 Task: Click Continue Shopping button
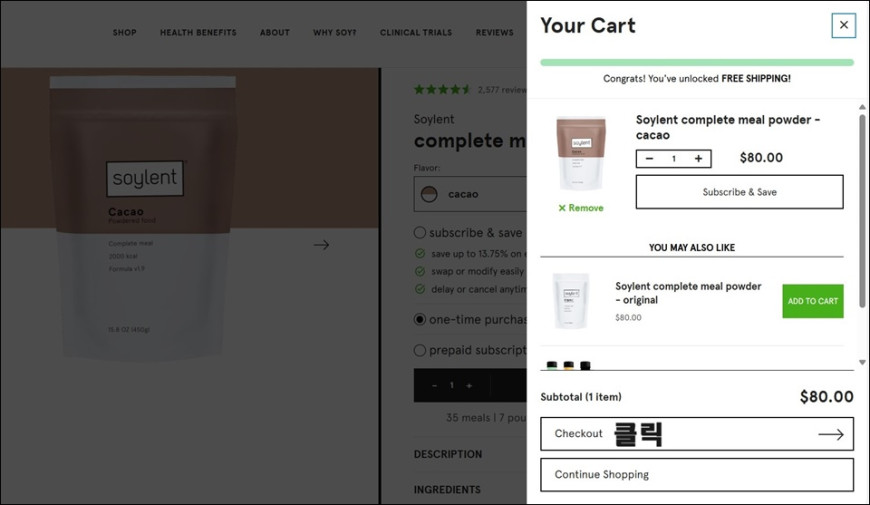pyautogui.click(x=696, y=474)
